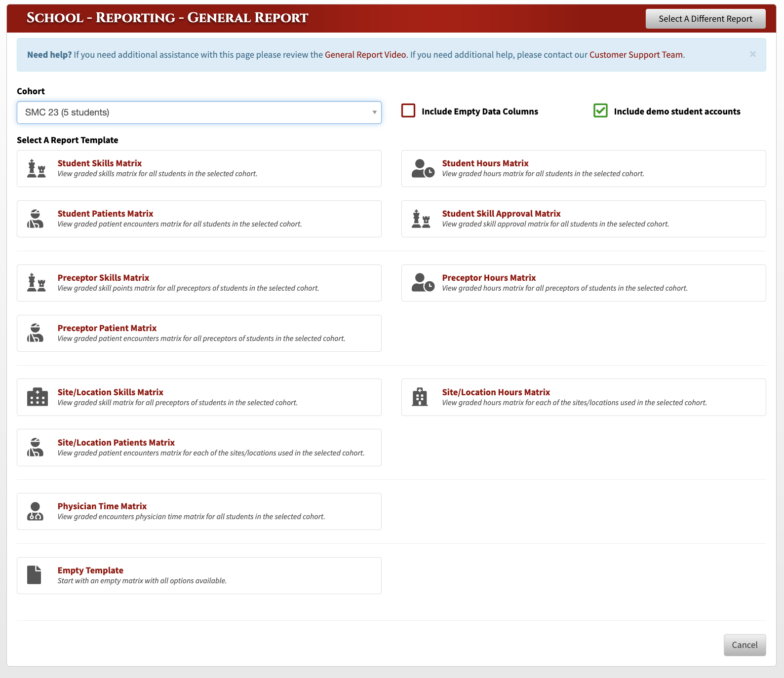The width and height of the screenshot is (784, 678).
Task: Click the person-clock icon beside Student Hours Matrix
Action: [423, 169]
